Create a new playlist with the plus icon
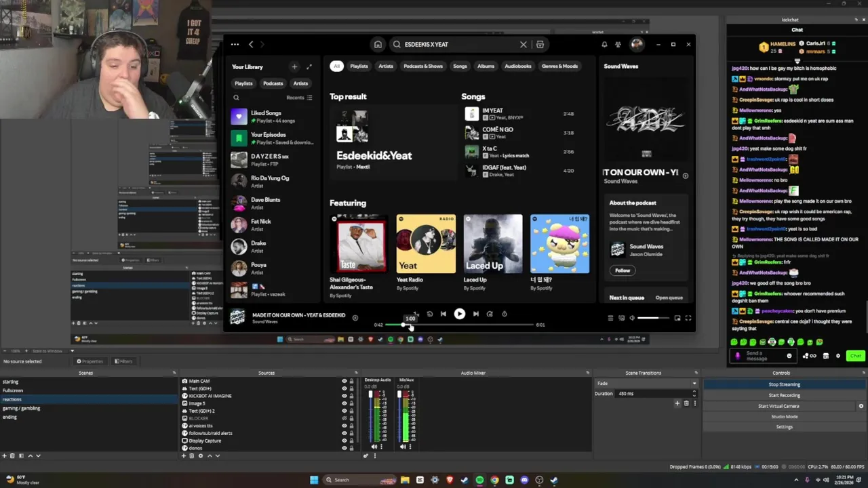The width and height of the screenshot is (868, 488). tap(294, 66)
